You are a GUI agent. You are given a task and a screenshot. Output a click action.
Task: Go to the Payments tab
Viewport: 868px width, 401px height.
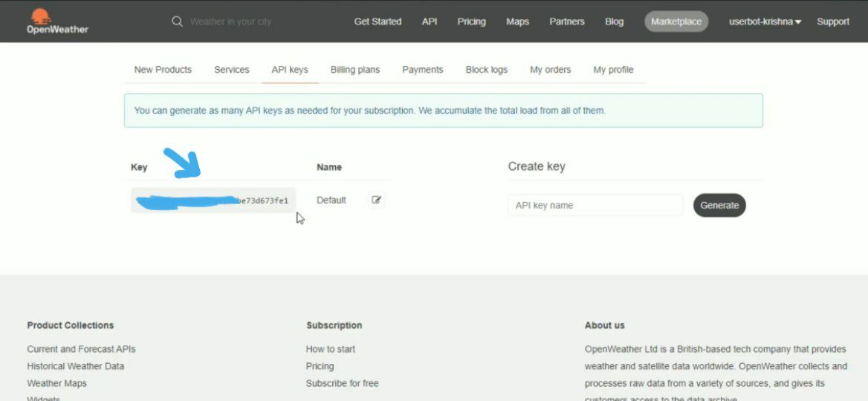point(423,70)
